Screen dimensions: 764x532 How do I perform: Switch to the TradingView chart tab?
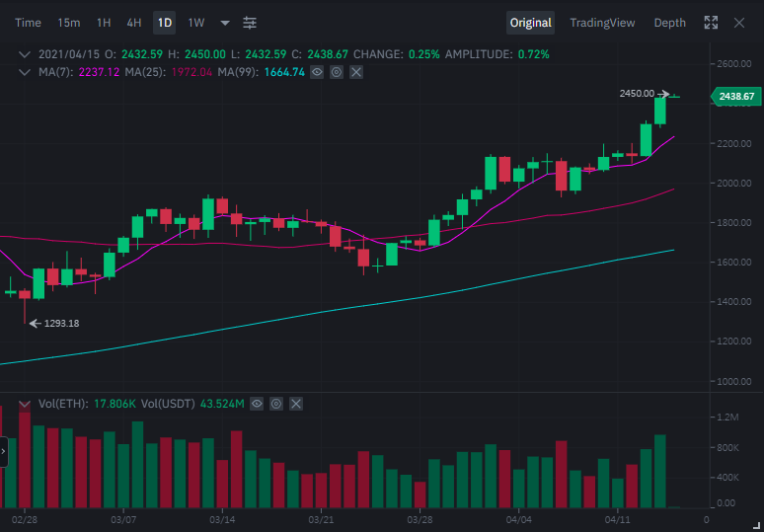602,23
